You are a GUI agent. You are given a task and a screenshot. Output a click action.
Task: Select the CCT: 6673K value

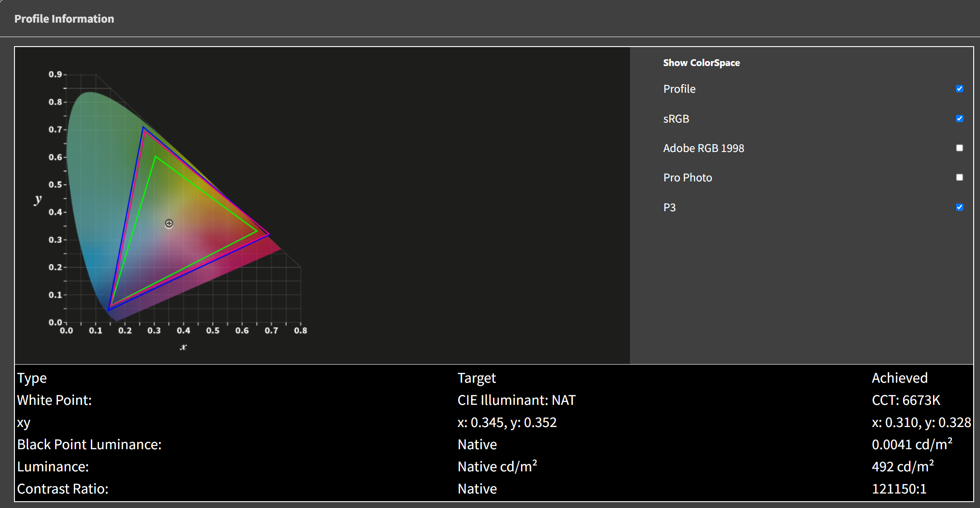coord(906,400)
